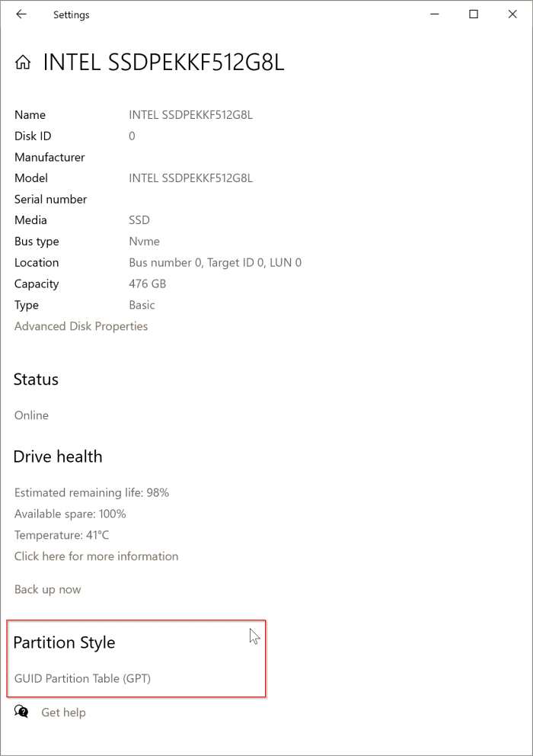This screenshot has width=533, height=756.
Task: Select the Media value labeled SSD
Action: [x=139, y=219]
